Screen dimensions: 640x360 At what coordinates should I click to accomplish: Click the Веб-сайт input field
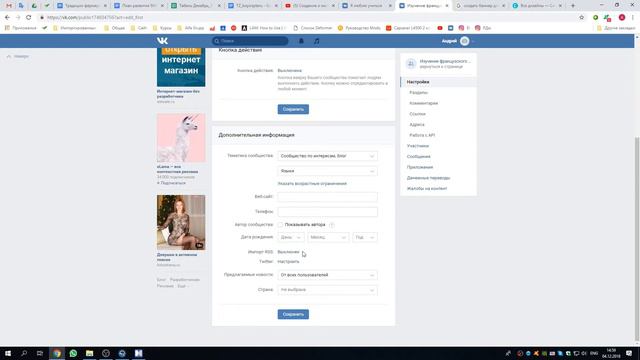(x=327, y=197)
